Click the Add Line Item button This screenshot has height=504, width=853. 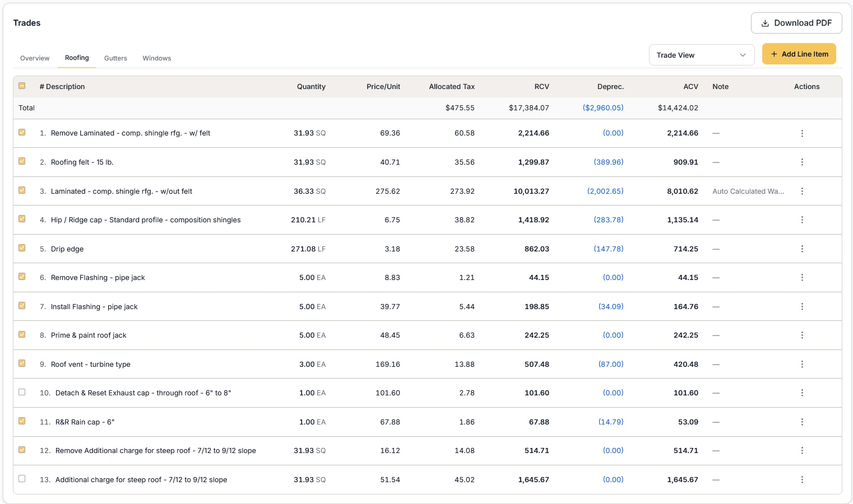[799, 54]
